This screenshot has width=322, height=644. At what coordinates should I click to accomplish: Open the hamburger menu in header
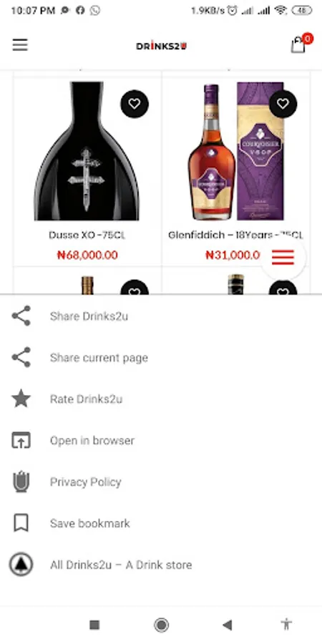point(20,45)
